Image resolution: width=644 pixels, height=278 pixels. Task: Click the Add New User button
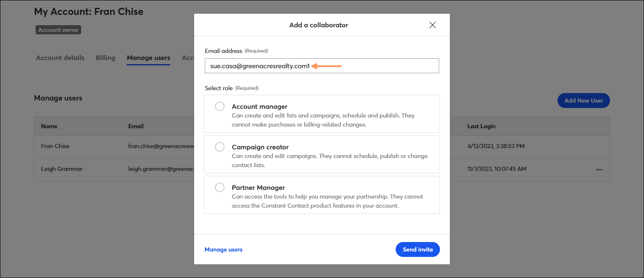coord(584,101)
